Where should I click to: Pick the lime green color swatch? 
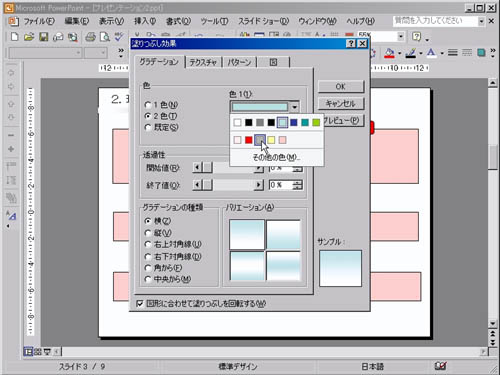point(316,123)
